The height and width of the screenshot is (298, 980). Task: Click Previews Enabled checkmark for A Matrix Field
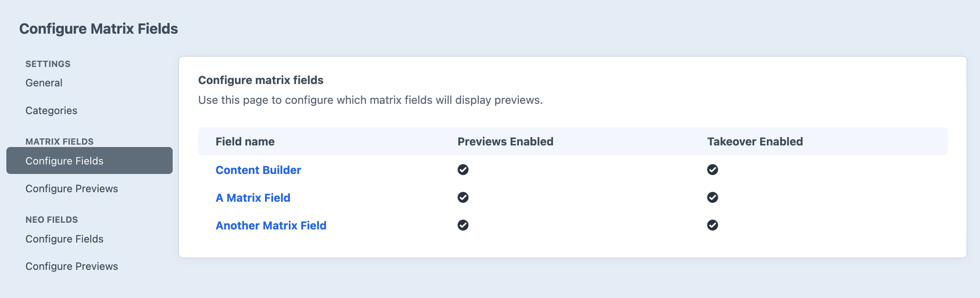point(463,197)
